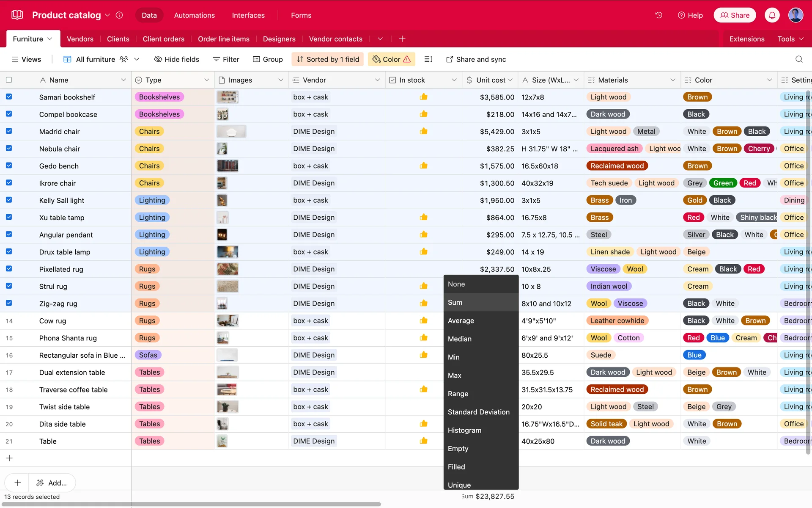Switch to the Vendors table tab
This screenshot has width=812, height=508.
[80, 39]
